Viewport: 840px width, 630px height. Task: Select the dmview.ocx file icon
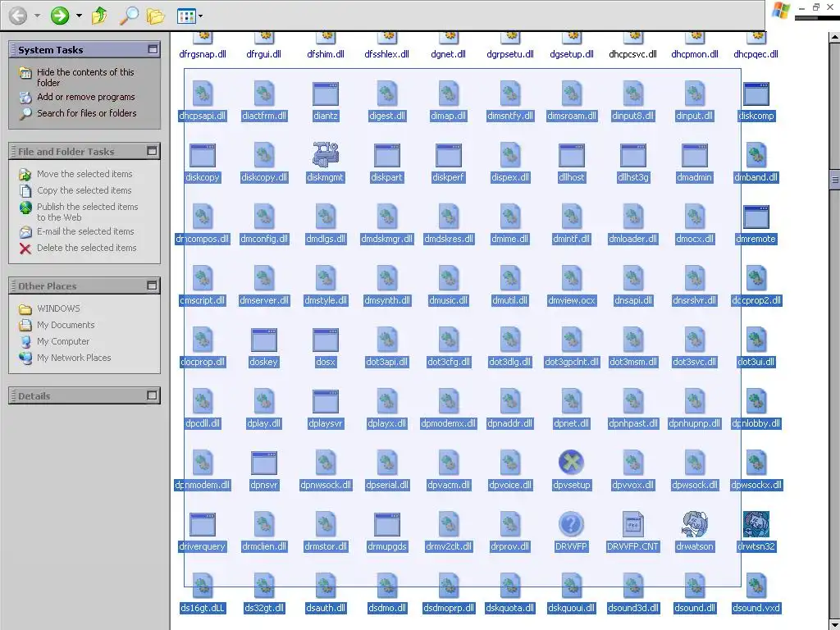[x=571, y=278]
